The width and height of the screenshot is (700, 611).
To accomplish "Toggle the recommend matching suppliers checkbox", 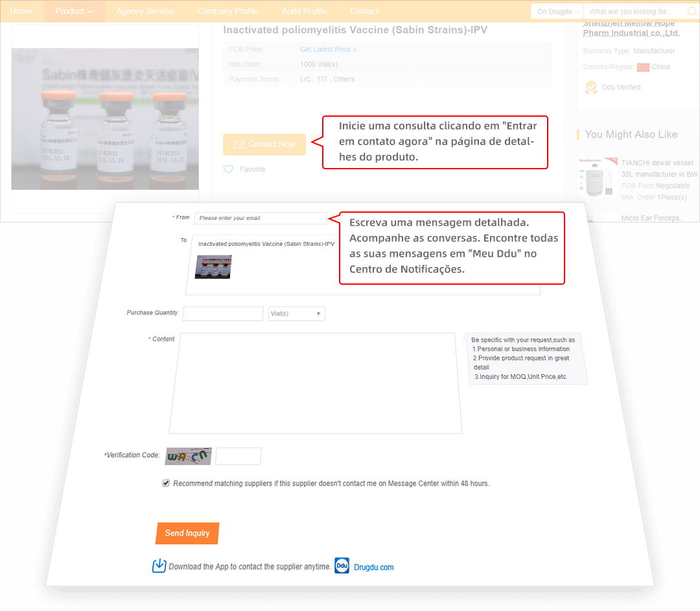I will coord(166,483).
